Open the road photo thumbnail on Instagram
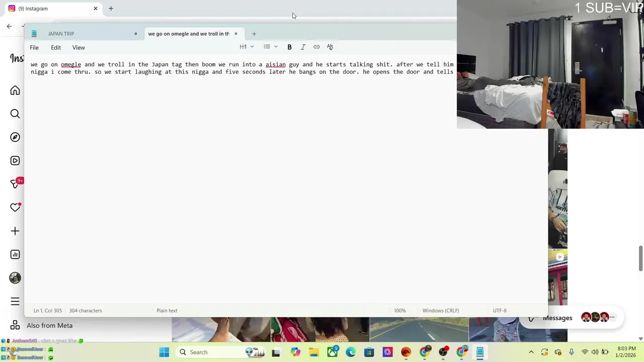Viewport: 644px width, 362px height. [419, 329]
